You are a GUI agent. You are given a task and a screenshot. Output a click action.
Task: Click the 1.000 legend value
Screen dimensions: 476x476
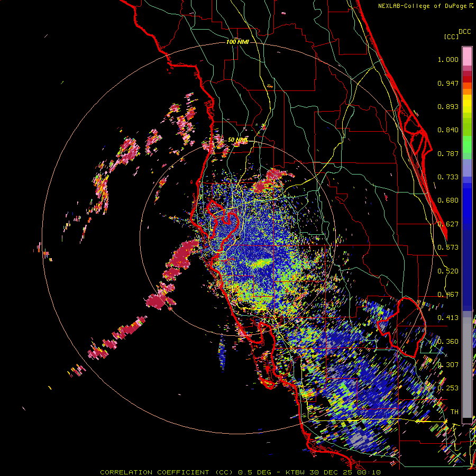pos(448,59)
